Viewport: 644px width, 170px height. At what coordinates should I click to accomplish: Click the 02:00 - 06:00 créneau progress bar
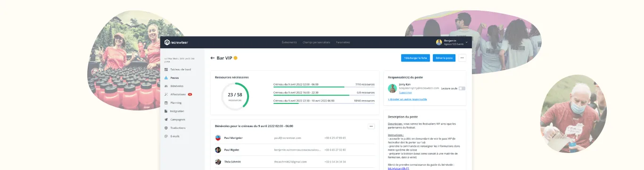[x=324, y=87]
